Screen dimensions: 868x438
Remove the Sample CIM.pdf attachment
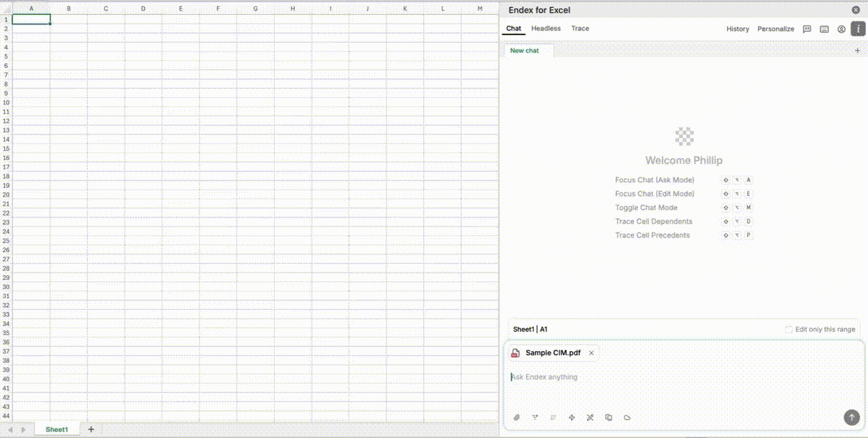[591, 353]
